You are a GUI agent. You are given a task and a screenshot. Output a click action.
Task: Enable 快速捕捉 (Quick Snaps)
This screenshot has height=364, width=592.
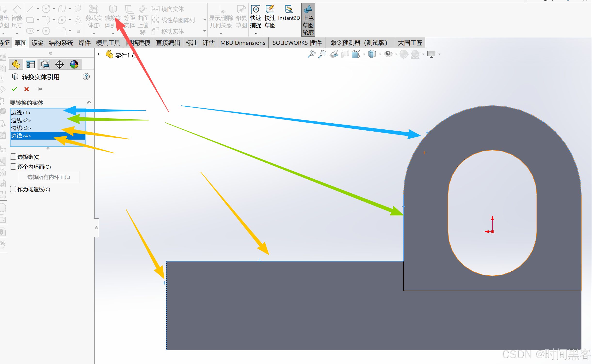point(256,15)
